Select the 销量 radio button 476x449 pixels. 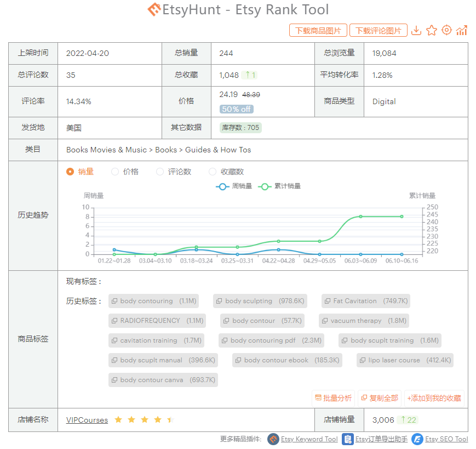70,172
